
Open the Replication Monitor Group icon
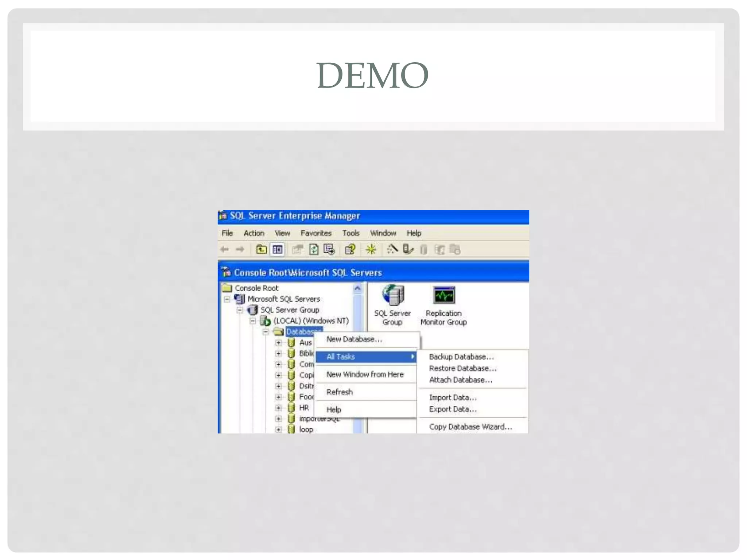pos(444,295)
